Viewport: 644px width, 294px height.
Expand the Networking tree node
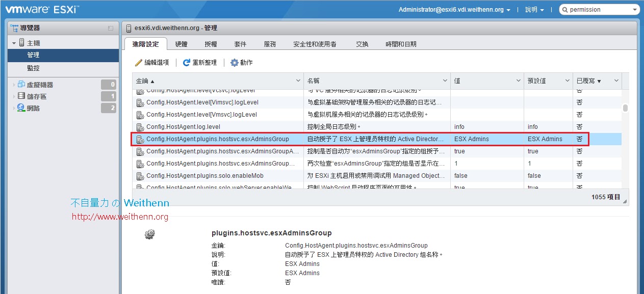click(x=14, y=108)
